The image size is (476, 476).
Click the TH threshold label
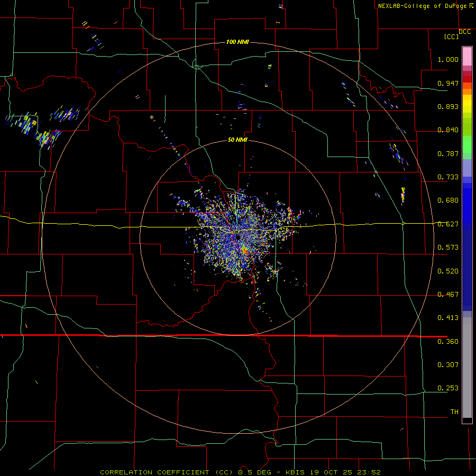coord(454,412)
